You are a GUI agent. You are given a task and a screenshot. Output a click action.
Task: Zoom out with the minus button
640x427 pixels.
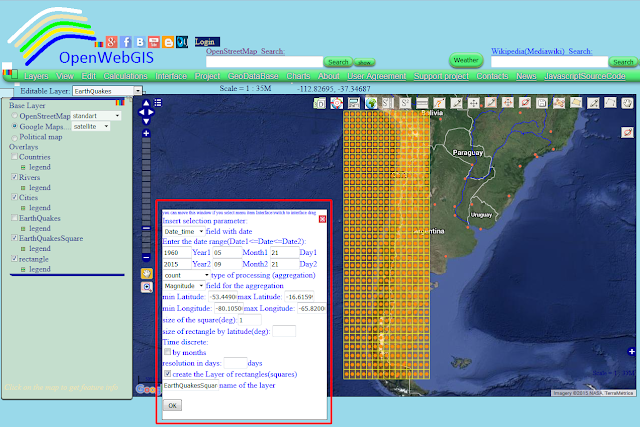(146, 258)
